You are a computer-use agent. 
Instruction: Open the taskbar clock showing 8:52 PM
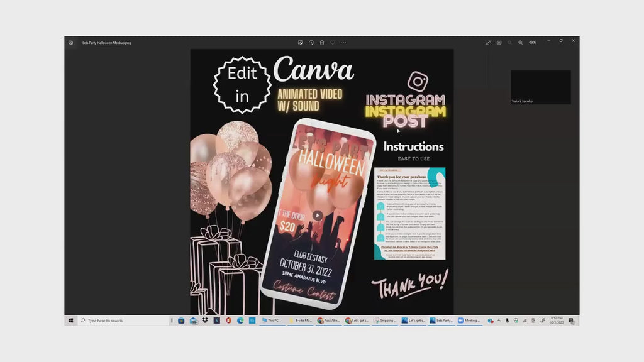click(x=557, y=321)
